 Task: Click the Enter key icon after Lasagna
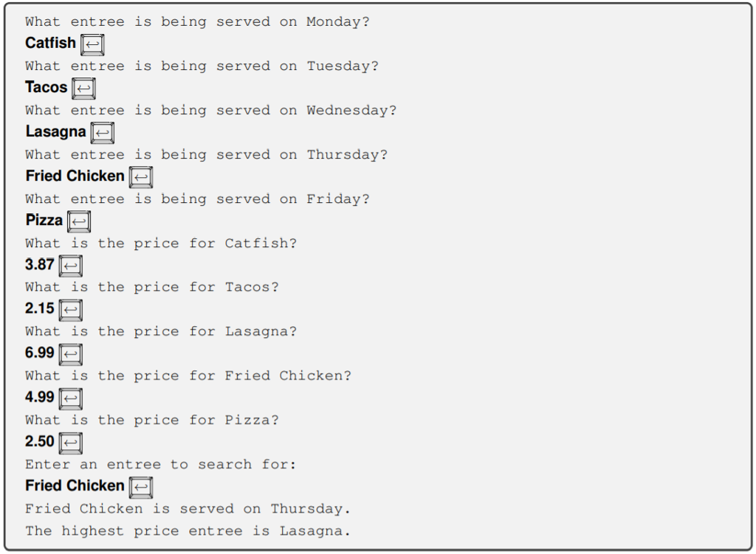[x=102, y=133]
